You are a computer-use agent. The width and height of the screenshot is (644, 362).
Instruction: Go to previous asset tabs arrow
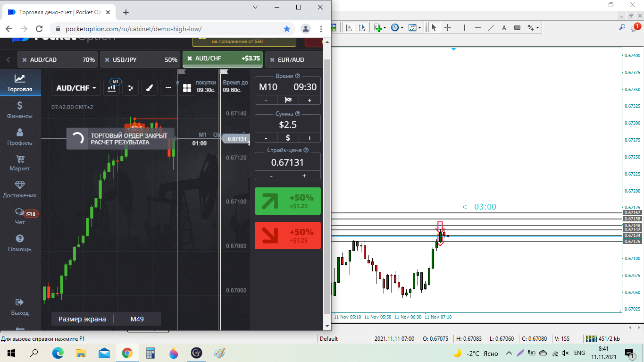pyautogui.click(x=8, y=60)
